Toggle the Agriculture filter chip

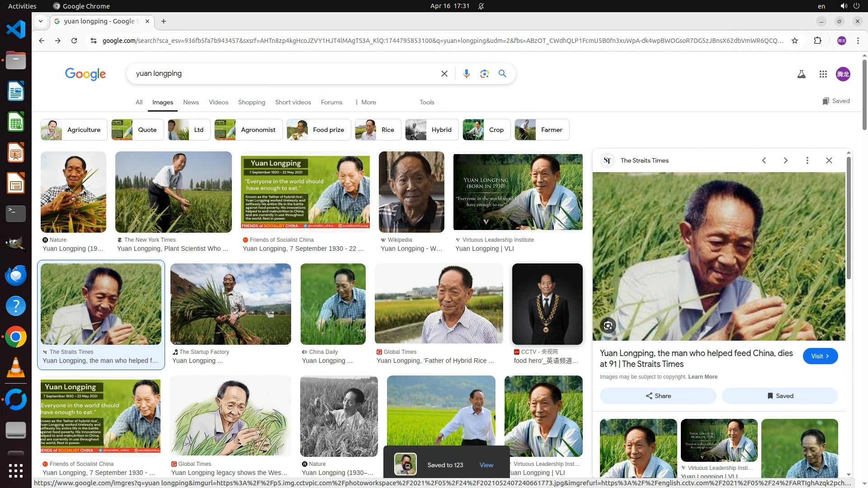click(x=74, y=130)
